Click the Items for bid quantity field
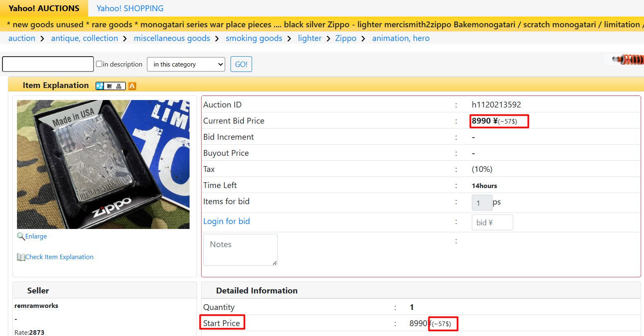This screenshot has width=644, height=336. tap(482, 203)
